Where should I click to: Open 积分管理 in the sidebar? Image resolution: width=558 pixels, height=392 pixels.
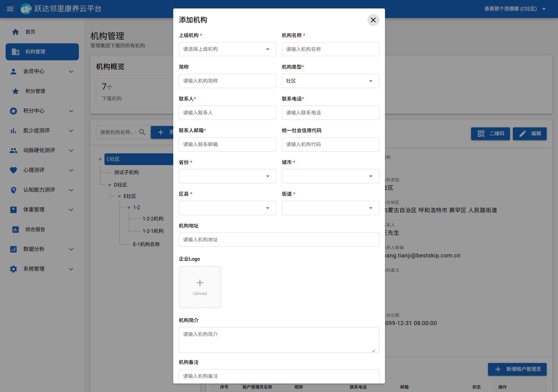[x=42, y=91]
